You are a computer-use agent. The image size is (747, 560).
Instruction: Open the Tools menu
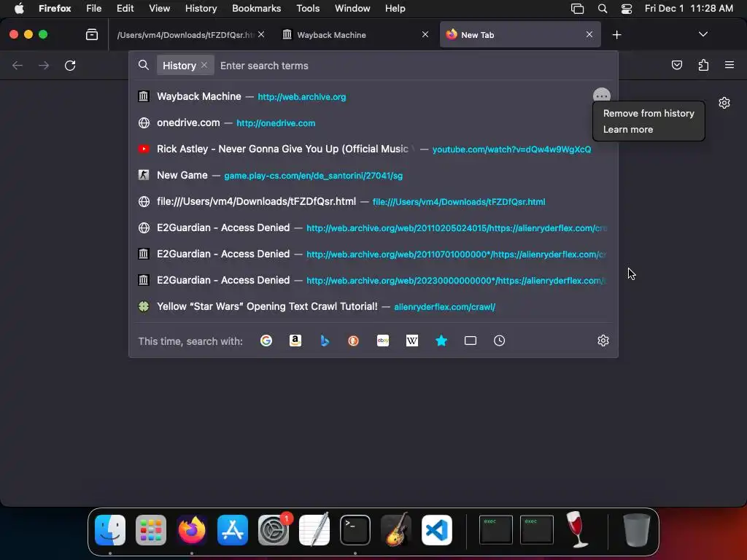click(308, 8)
